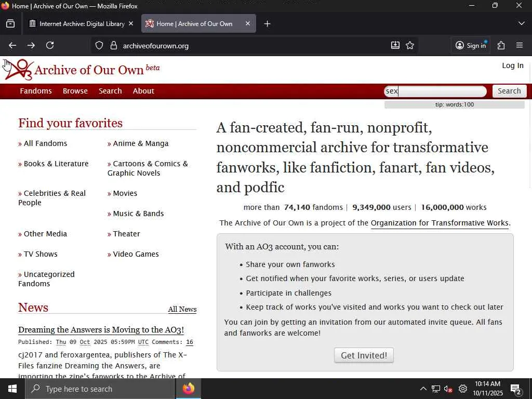Open the Organization for Transformative Works link

coord(440,223)
